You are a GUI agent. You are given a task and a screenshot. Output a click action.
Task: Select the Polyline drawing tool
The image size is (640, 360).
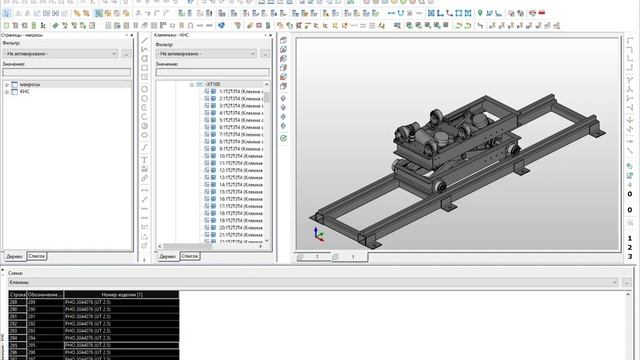coord(144,49)
